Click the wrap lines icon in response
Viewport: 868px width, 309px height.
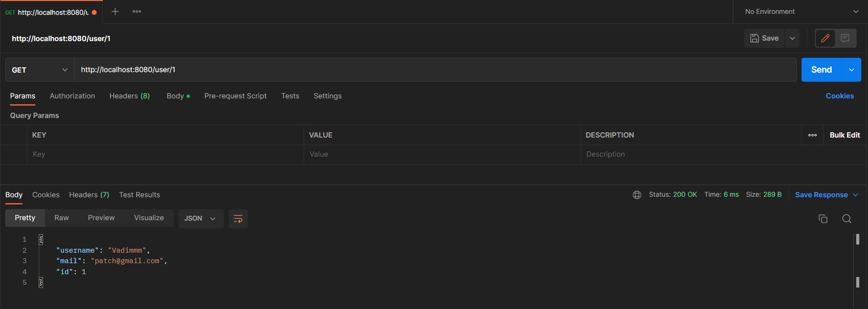tap(238, 219)
